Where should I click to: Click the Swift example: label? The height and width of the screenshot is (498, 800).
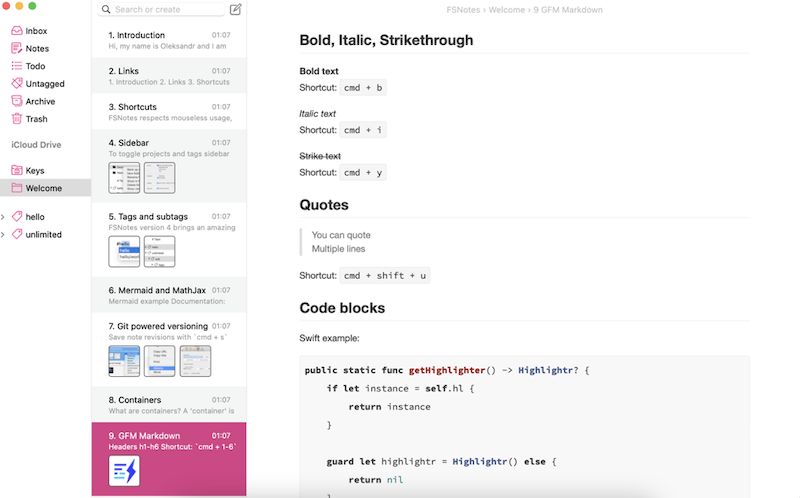(x=329, y=338)
